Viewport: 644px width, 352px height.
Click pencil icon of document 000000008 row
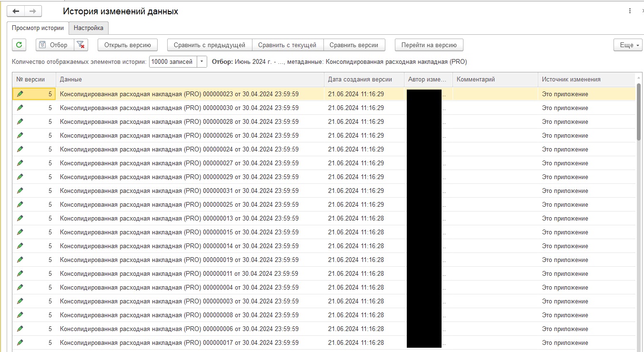pos(20,315)
